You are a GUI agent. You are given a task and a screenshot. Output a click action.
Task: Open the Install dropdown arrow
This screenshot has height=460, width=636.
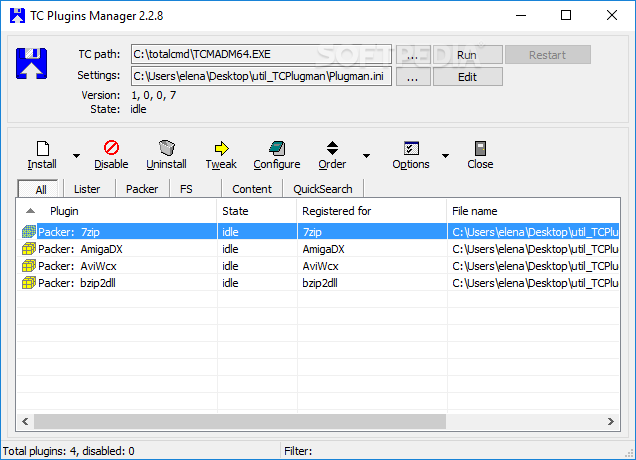point(76,156)
